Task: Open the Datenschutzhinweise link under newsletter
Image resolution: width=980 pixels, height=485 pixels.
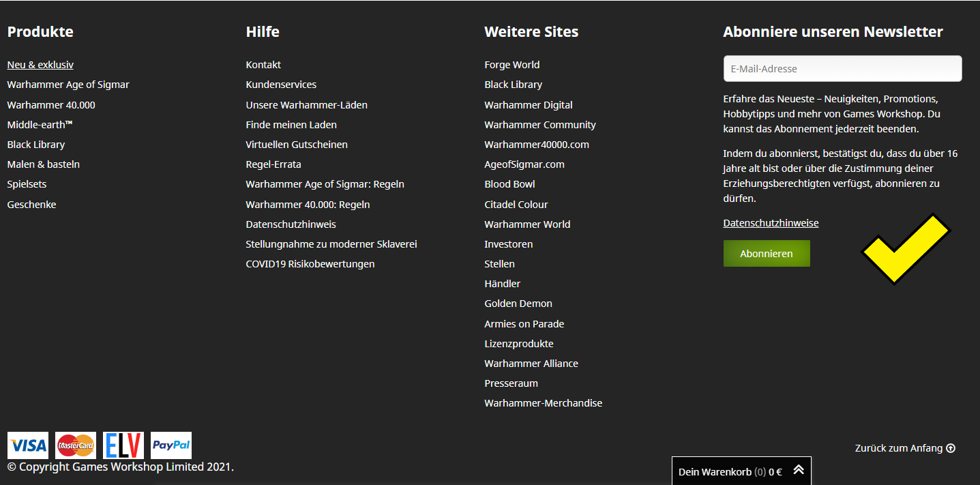Action: (x=771, y=223)
